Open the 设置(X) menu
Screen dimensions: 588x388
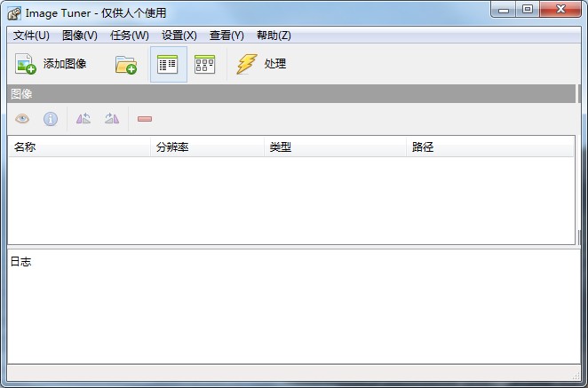[179, 36]
